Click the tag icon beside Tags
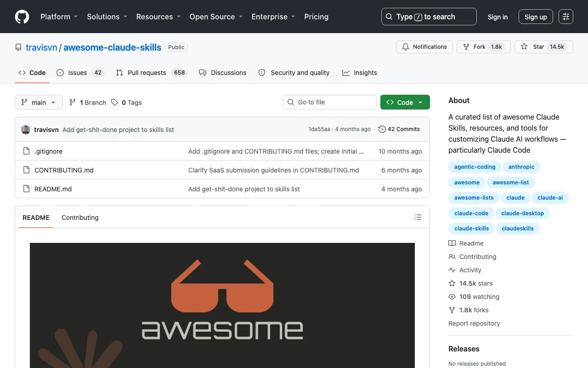The width and height of the screenshot is (588, 368). coord(115,103)
